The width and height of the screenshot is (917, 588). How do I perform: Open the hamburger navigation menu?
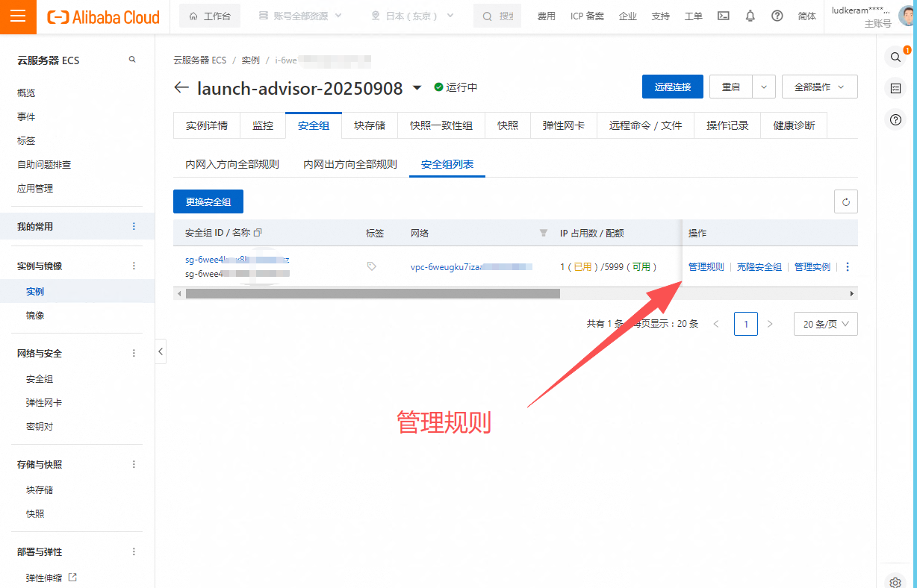18,16
